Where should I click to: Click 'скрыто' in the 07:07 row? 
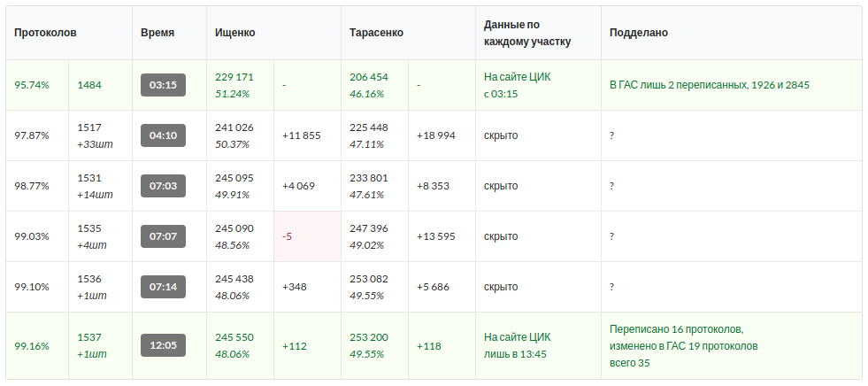[x=501, y=236]
